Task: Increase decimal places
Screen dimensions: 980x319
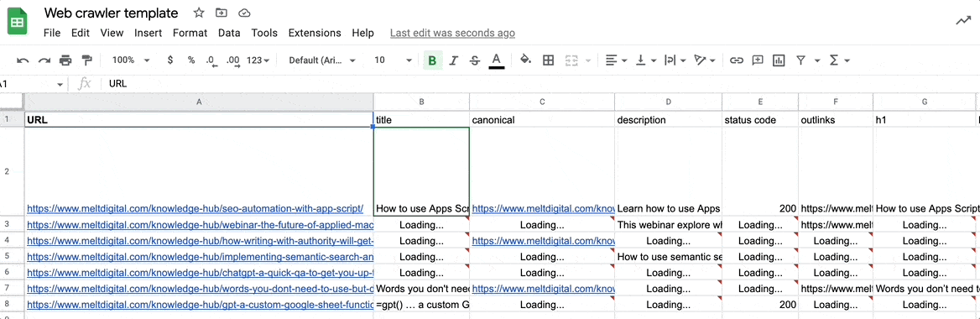Action: (x=233, y=60)
